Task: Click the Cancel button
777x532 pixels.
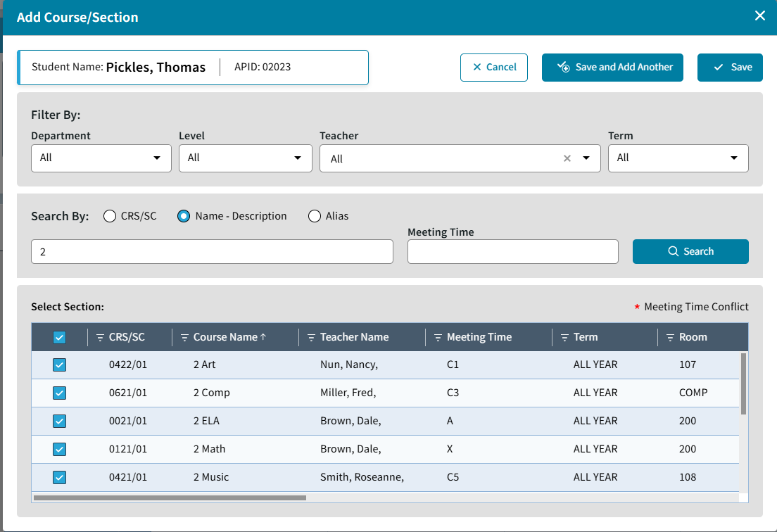Action: click(493, 68)
